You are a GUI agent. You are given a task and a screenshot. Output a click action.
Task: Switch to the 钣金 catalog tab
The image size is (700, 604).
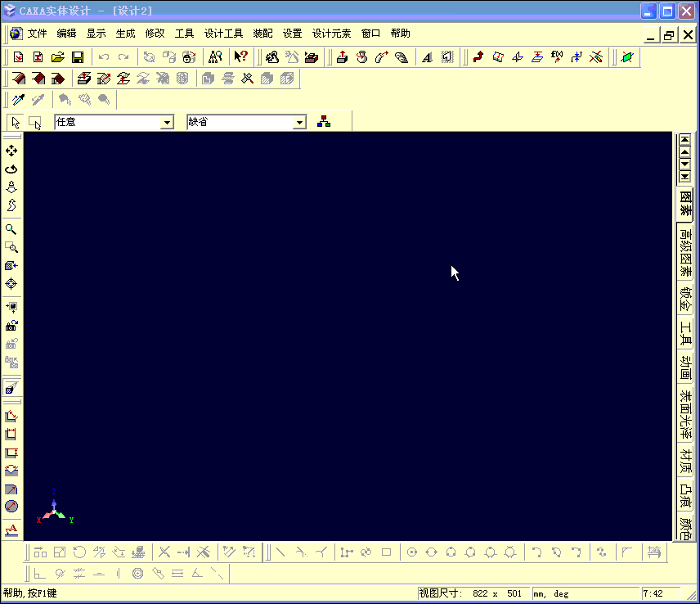tap(685, 300)
